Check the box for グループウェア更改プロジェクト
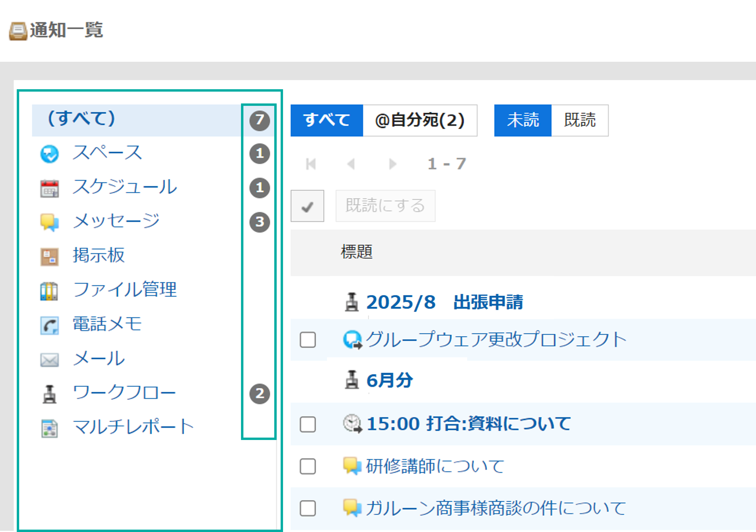Viewport: 756px width, 532px height. pos(308,340)
